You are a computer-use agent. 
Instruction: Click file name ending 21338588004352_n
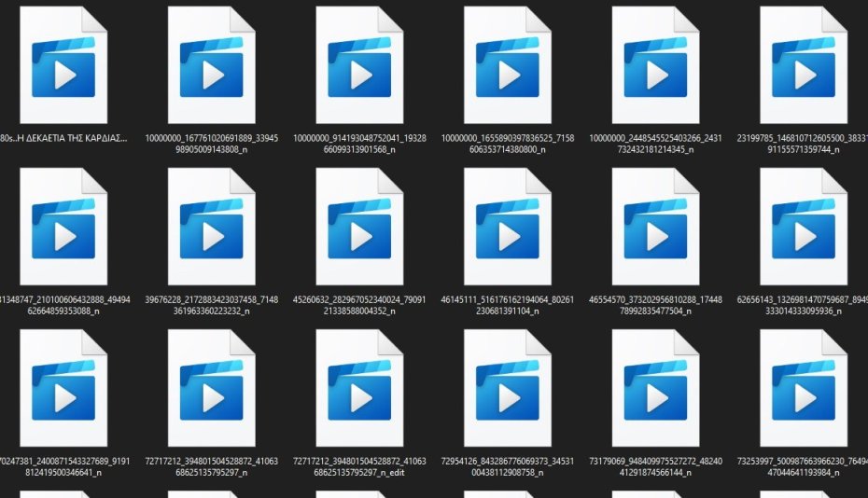pos(360,306)
